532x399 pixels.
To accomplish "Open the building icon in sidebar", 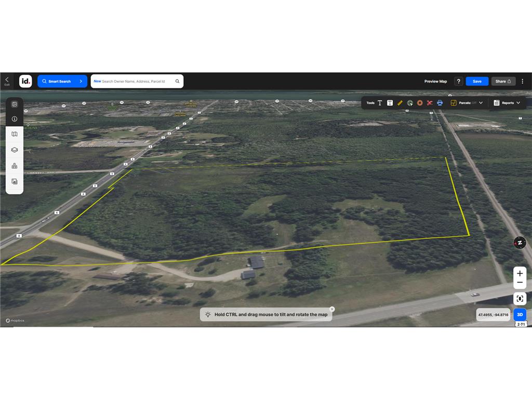I will pyautogui.click(x=14, y=166).
